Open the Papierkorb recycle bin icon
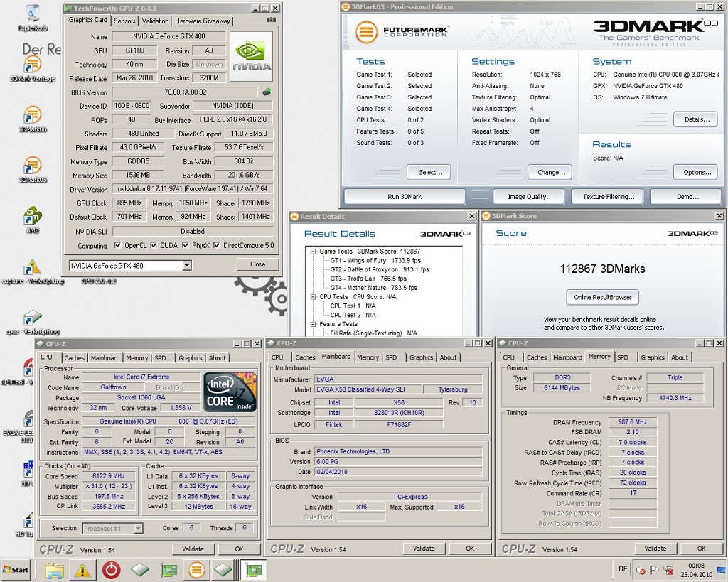This screenshot has height=582, width=728. [33, 17]
